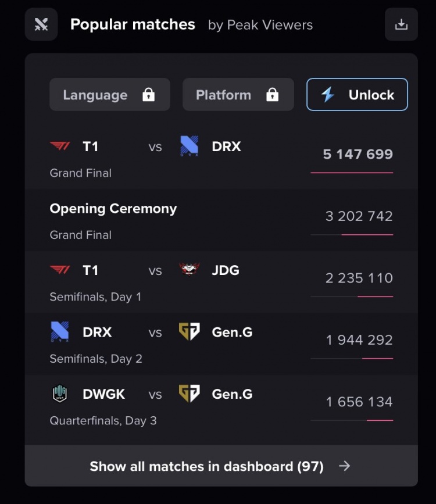Click the JDG team logo
This screenshot has height=504, width=436.
[190, 270]
